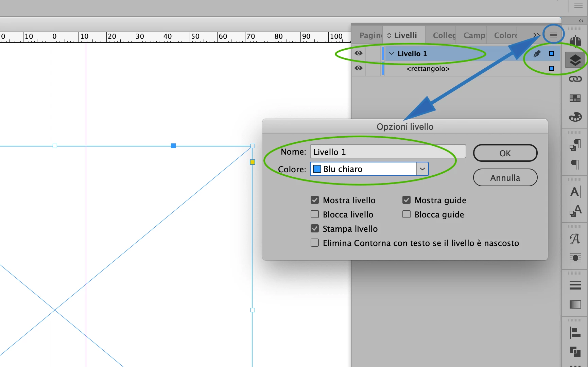Toggle lock box for rettangolo row

click(x=374, y=68)
